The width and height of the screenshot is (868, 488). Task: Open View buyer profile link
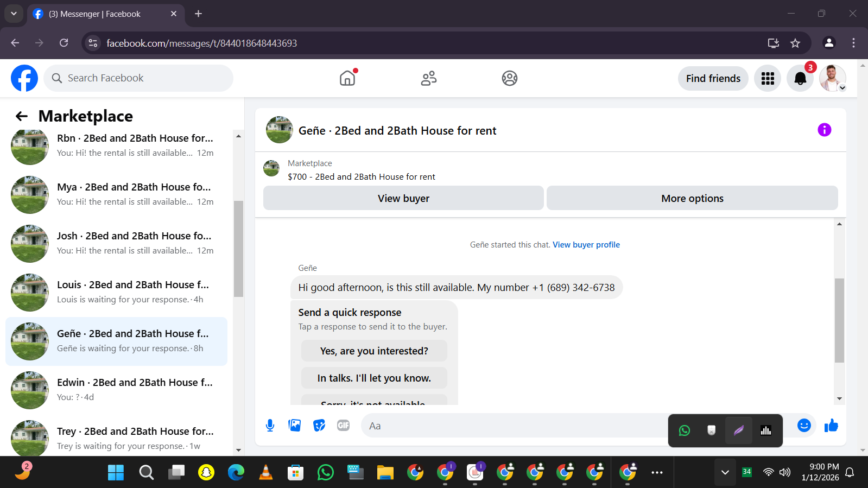tap(586, 245)
